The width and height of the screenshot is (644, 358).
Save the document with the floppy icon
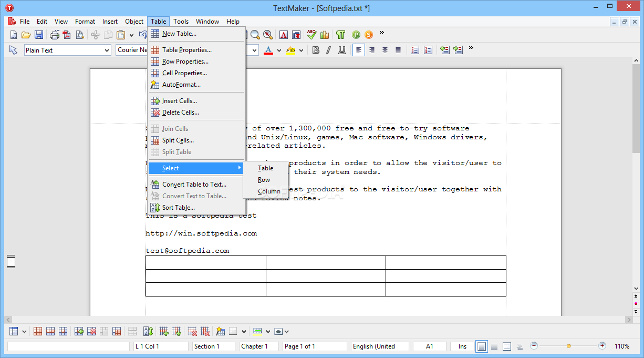coord(39,35)
